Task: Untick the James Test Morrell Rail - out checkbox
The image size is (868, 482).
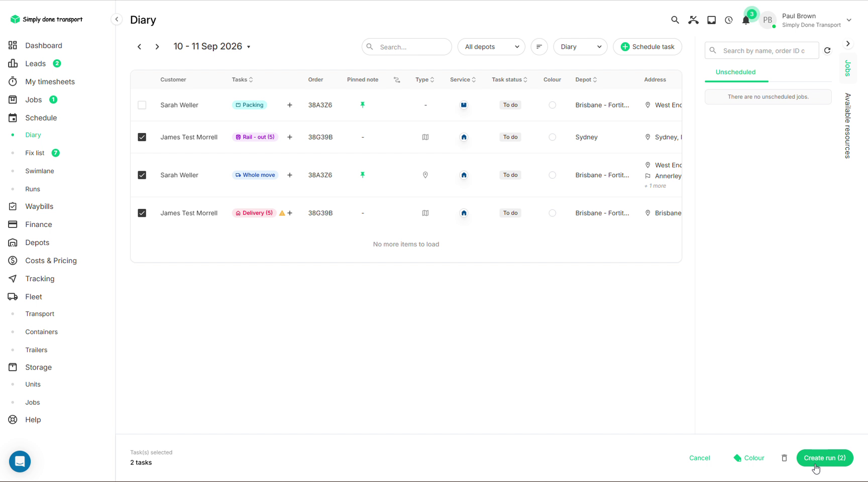Action: [x=142, y=137]
